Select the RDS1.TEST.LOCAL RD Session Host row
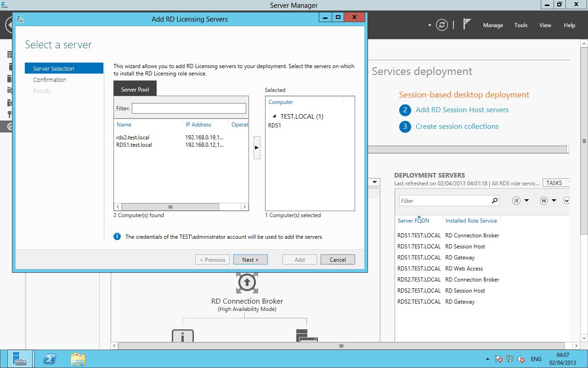Image resolution: width=588 pixels, height=368 pixels. pyautogui.click(x=482, y=247)
